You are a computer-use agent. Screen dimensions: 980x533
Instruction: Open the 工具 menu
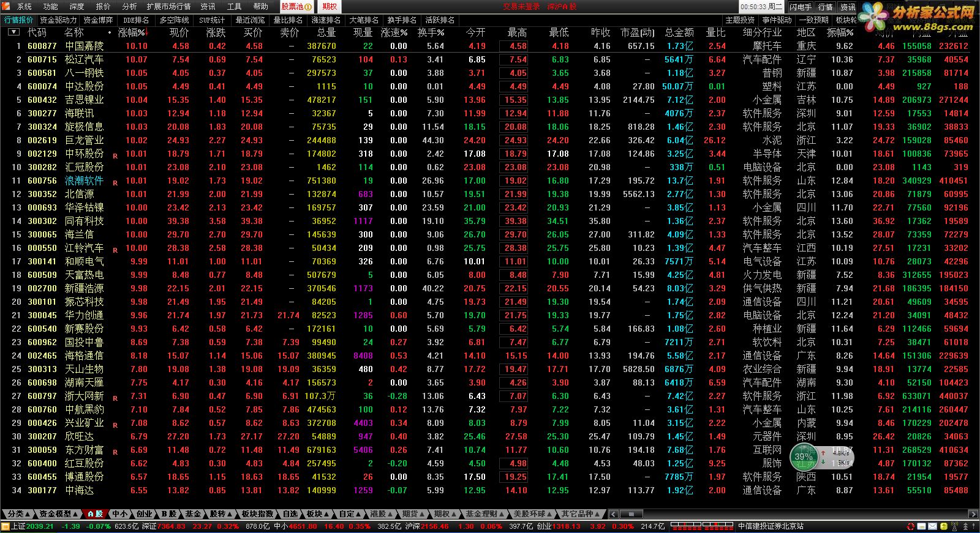[235, 7]
